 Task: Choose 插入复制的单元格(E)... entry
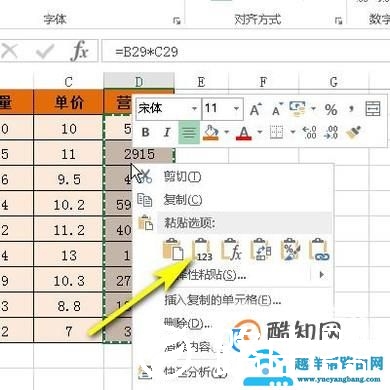click(223, 300)
